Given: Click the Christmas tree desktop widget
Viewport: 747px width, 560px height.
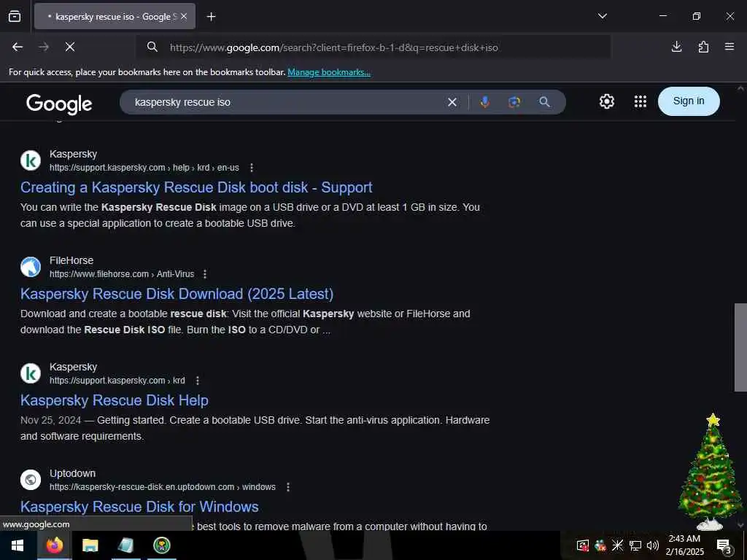Looking at the screenshot, I should pyautogui.click(x=711, y=472).
